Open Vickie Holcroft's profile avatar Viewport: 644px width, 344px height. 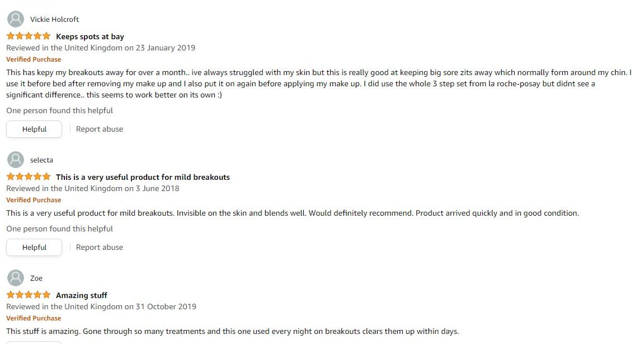tap(16, 20)
